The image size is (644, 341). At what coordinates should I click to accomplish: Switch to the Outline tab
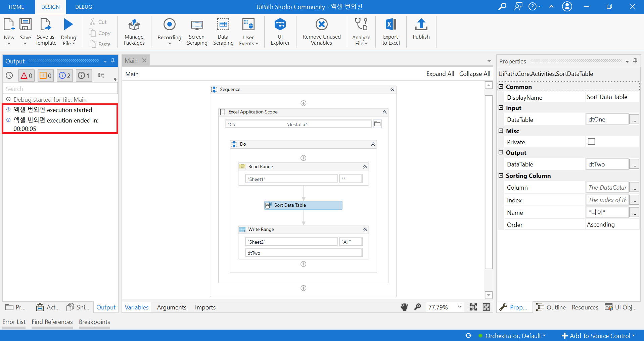point(551,307)
